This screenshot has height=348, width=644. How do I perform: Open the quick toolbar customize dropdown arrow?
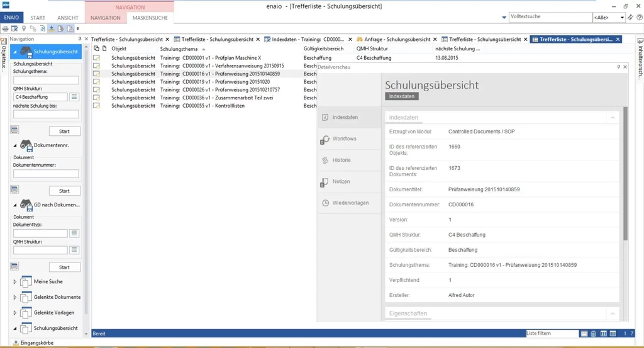point(77,29)
